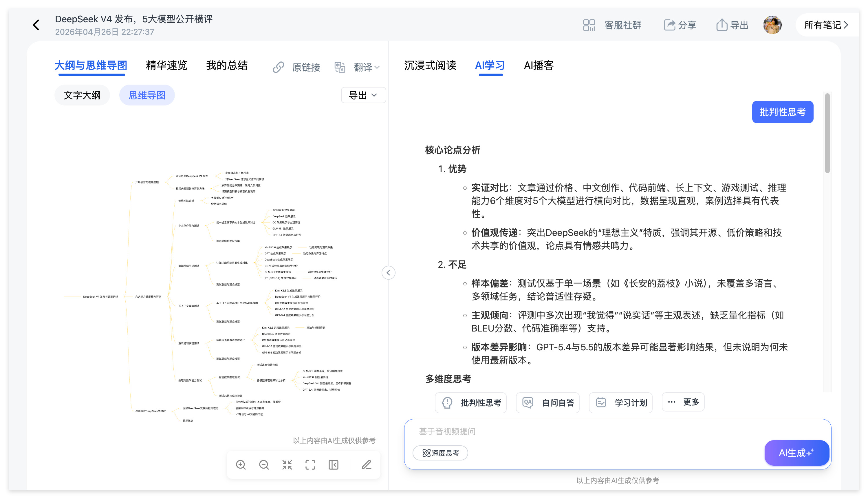Click the 学习计划 suggestion chip

(621, 403)
